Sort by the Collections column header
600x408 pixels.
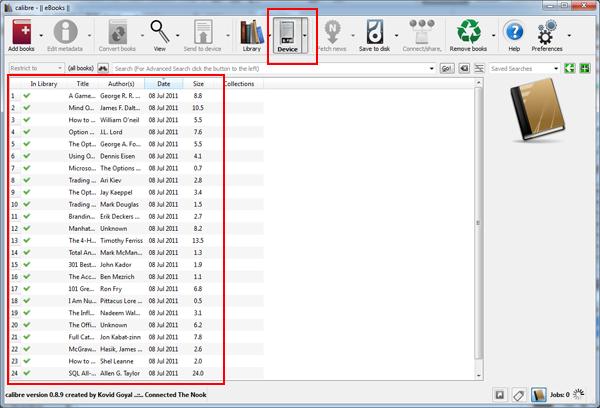coord(239,84)
